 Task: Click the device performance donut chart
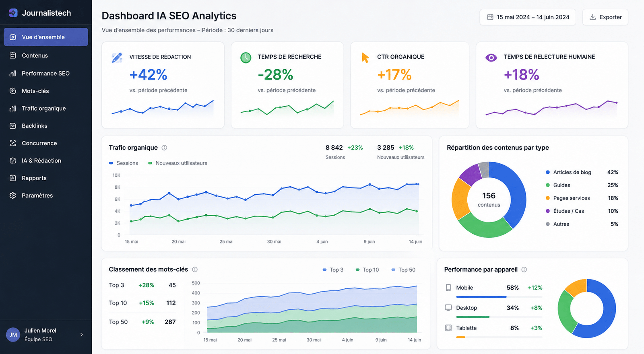587,309
